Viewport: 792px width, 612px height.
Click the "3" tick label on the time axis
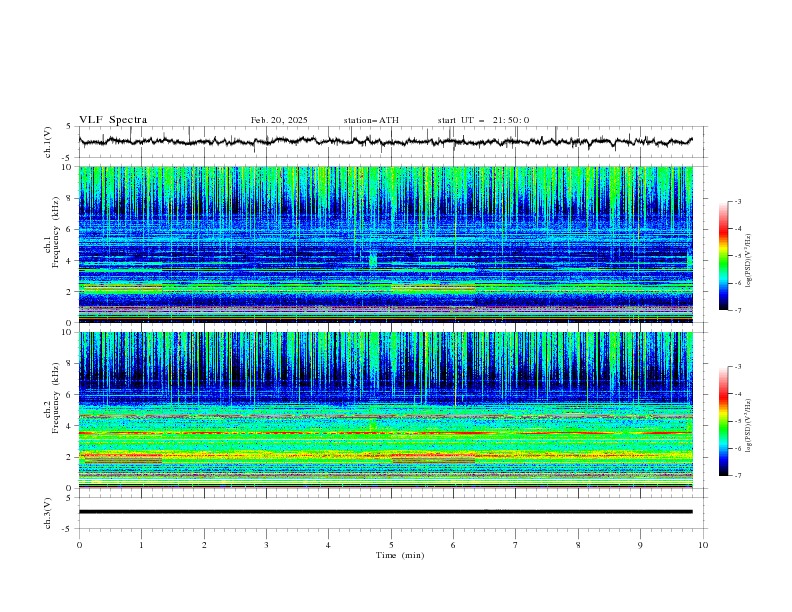pyautogui.click(x=266, y=545)
